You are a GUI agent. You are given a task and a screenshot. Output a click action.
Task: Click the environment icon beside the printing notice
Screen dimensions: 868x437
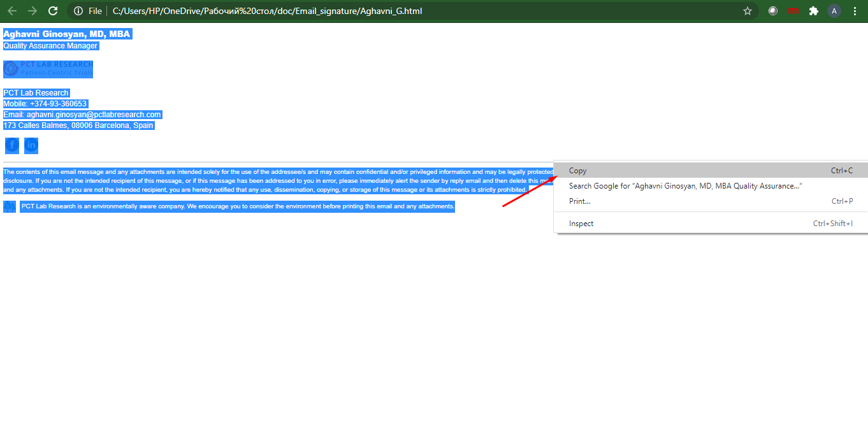tap(10, 206)
